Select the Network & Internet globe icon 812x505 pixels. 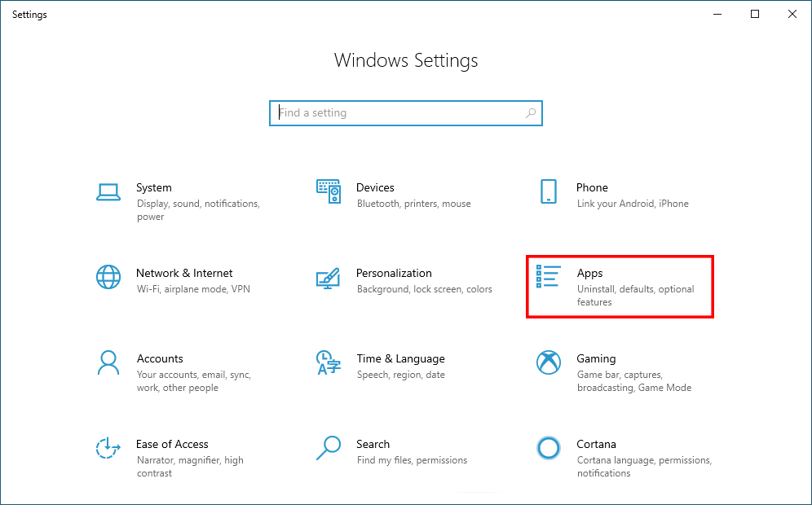coord(108,277)
